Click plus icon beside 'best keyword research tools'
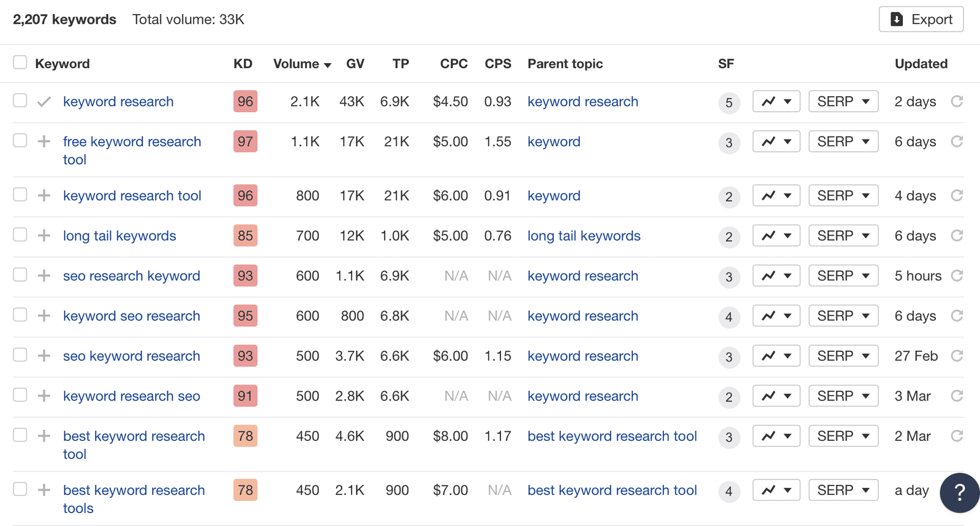Image resolution: width=980 pixels, height=526 pixels. coord(44,490)
